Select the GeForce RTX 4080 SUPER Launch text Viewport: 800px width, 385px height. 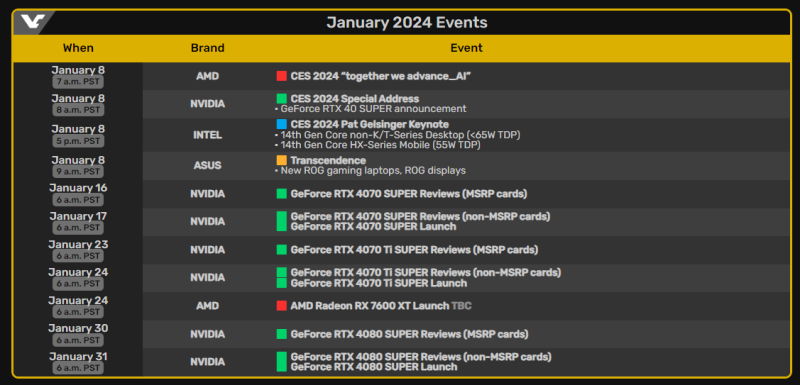pos(373,367)
